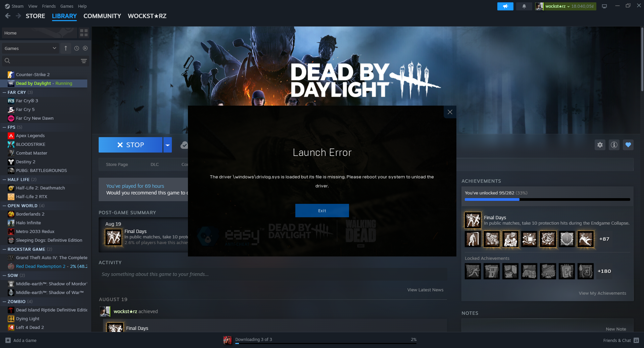
Task: Go back with navigation arrow
Action: coord(8,16)
